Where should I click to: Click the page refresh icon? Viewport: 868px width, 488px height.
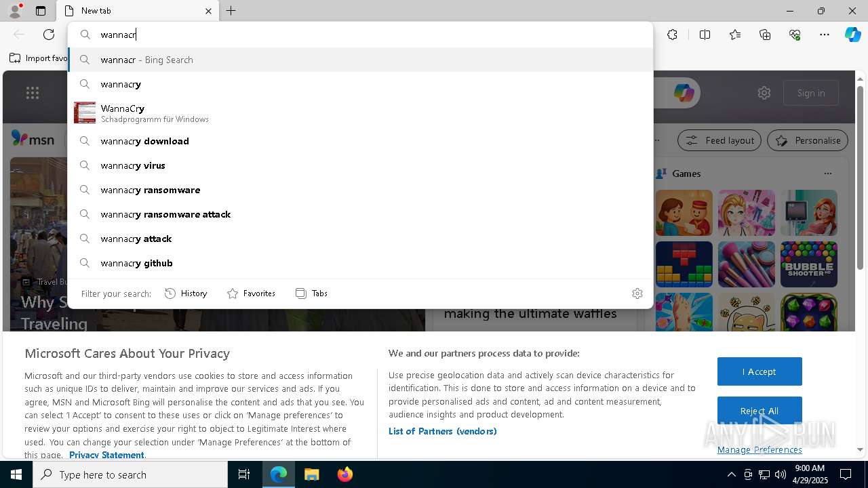(x=49, y=35)
